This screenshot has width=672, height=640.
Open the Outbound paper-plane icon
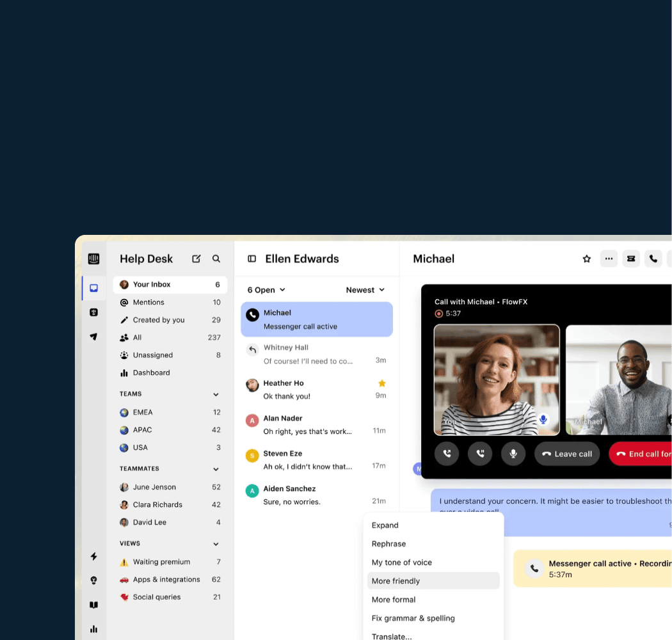tap(94, 337)
